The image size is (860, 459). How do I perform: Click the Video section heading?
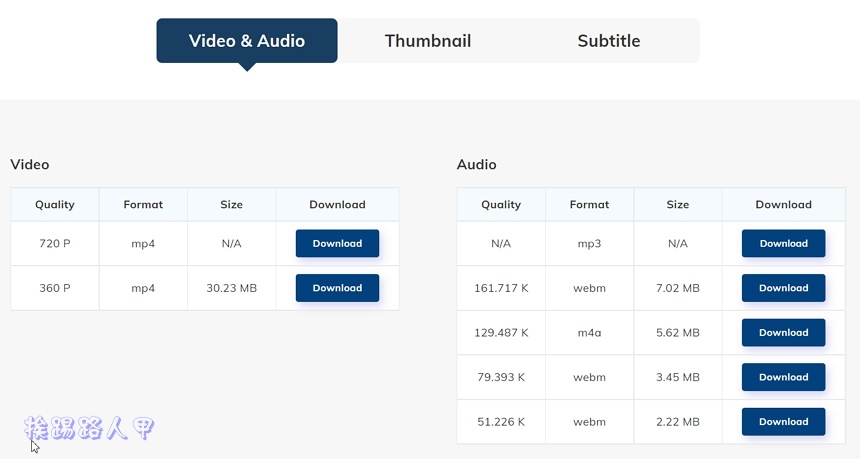tap(30, 165)
